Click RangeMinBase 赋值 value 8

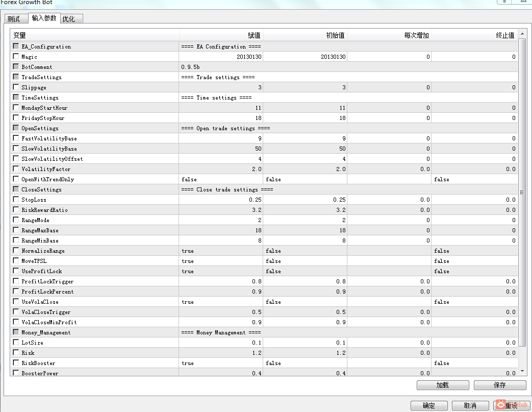260,240
